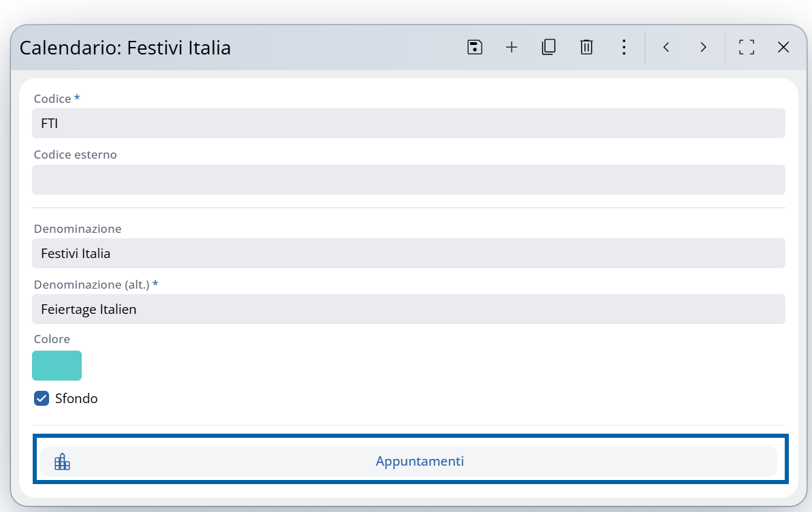Click the building icon inside the Appuntamenti button
Viewport: 812px width, 512px height.
[62, 461]
